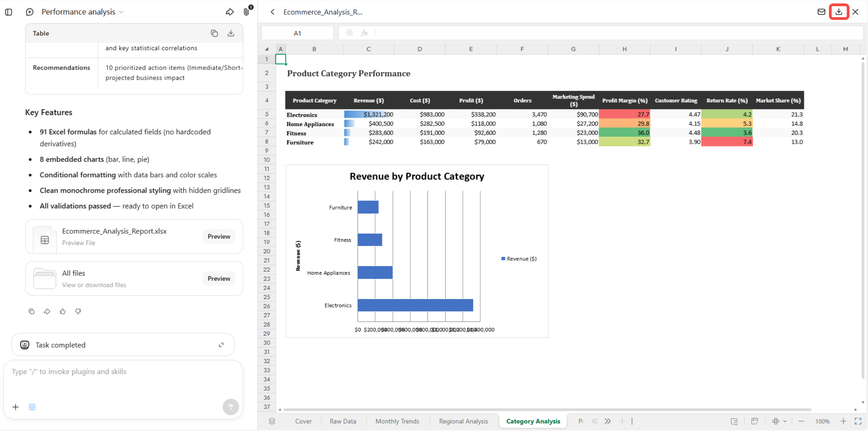Click the email share icon
Viewport: 868px width, 431px height.
(x=821, y=12)
